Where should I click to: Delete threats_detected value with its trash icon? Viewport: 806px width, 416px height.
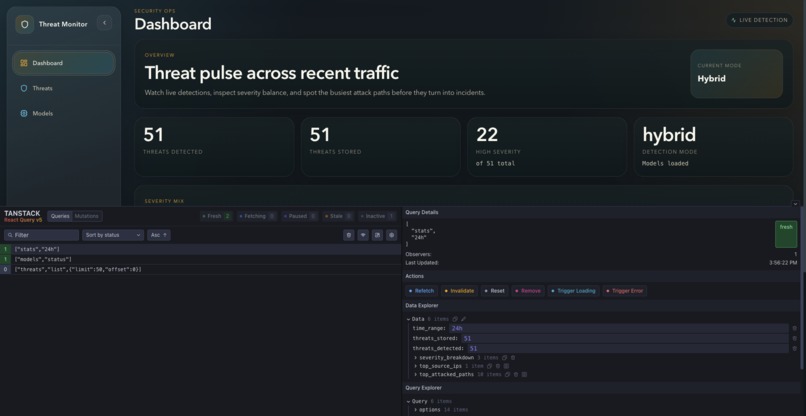(x=794, y=348)
